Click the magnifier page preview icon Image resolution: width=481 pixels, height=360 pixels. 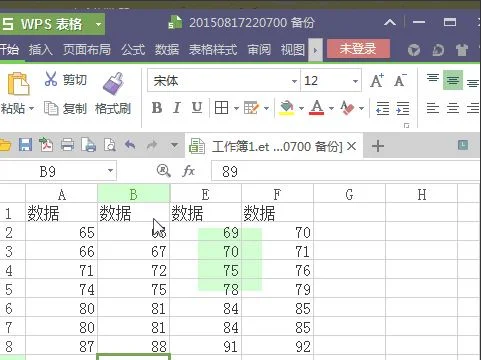pos(110,145)
